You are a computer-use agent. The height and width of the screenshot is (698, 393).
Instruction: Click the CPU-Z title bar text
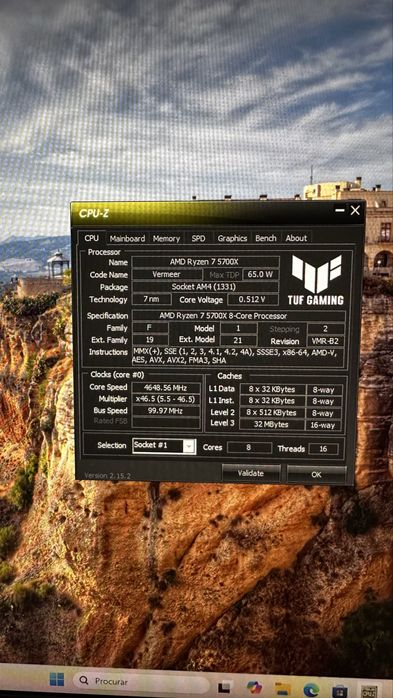click(x=94, y=213)
